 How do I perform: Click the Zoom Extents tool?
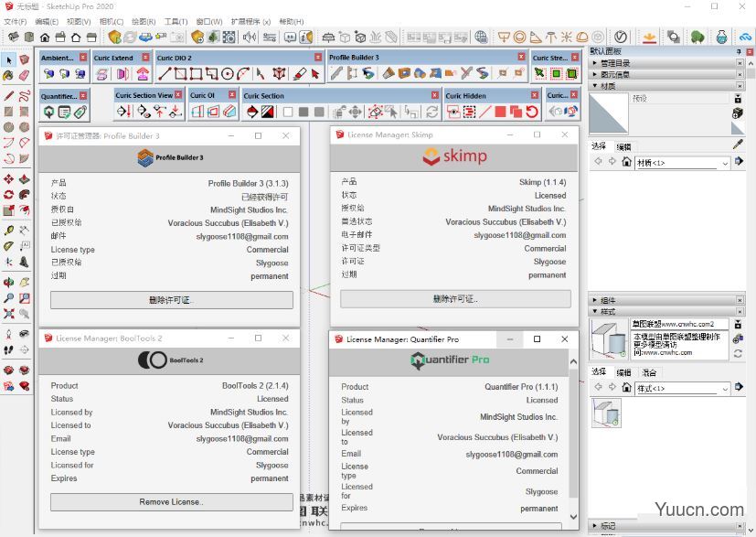click(8, 314)
